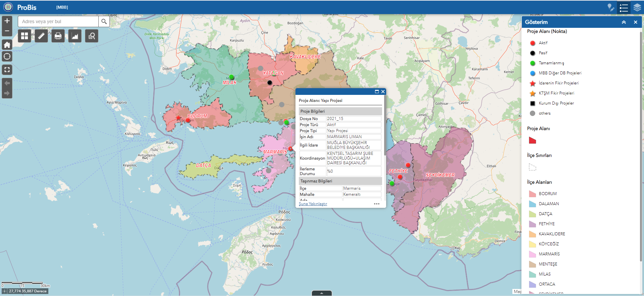Close the Proje Alanı popup
This screenshot has height=296, width=644.
click(x=383, y=92)
